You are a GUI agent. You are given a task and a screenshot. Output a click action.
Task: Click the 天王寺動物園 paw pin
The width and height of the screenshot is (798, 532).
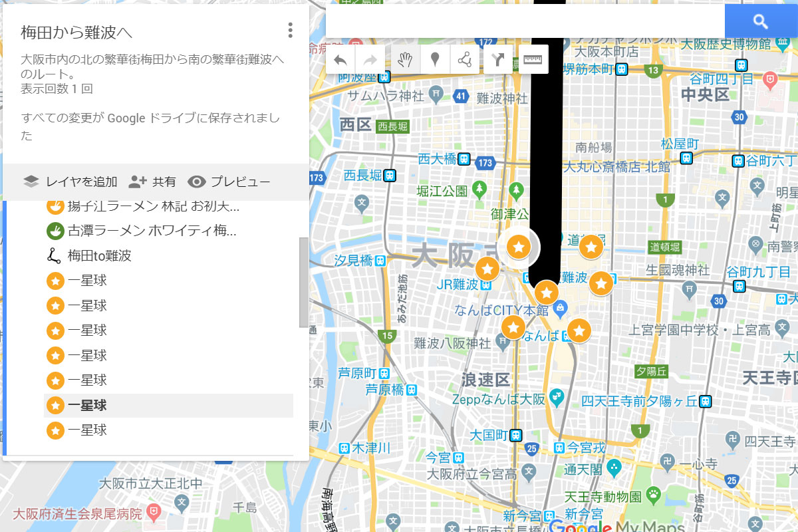point(654,494)
